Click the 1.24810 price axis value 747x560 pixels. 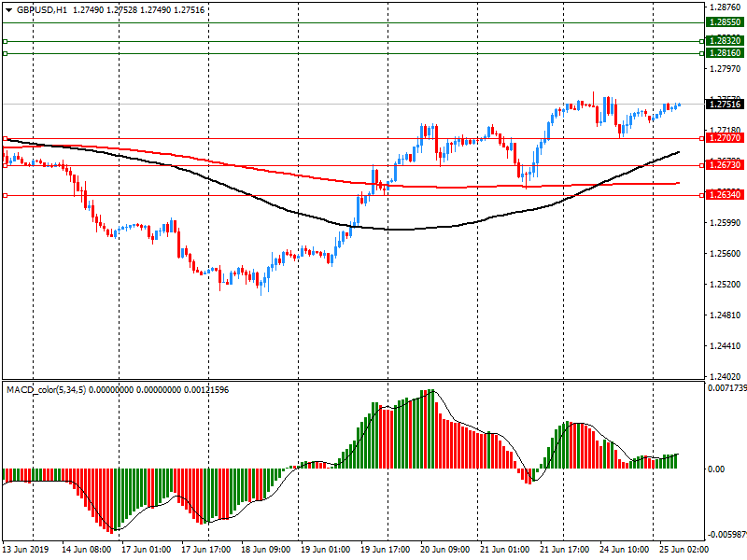[726, 315]
